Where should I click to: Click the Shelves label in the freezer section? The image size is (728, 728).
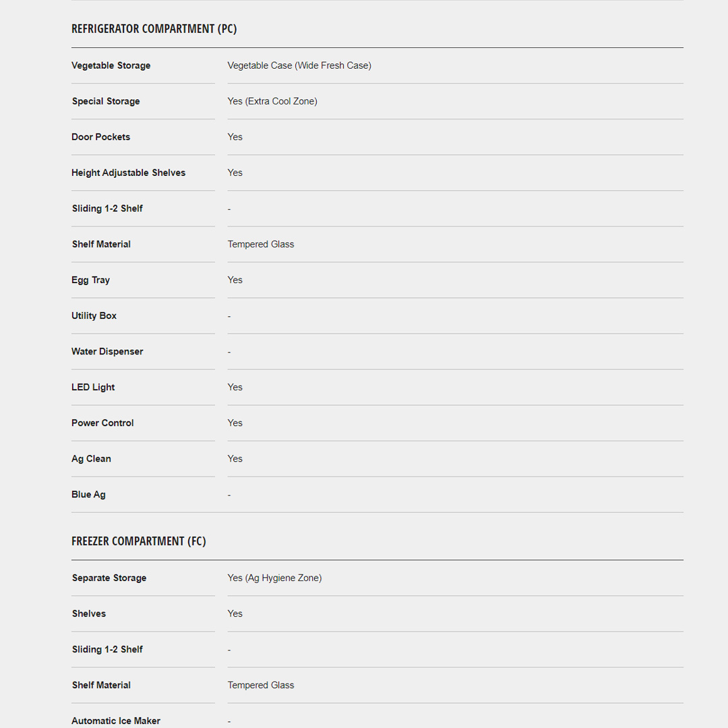point(89,613)
